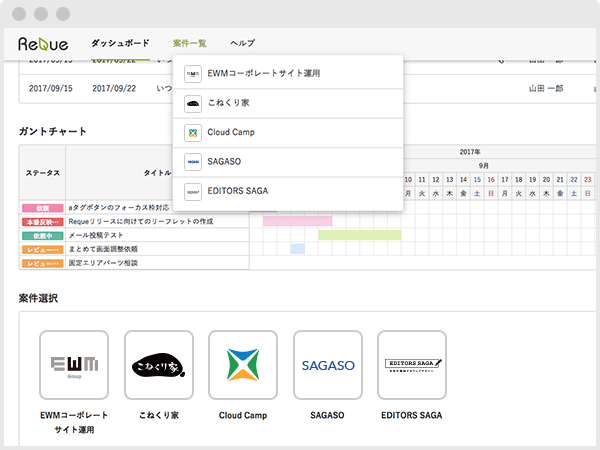Viewport: 600px width, 450px height.
Task: Click EWMコーポレートサイト運用 label under tile
Action: click(x=74, y=422)
